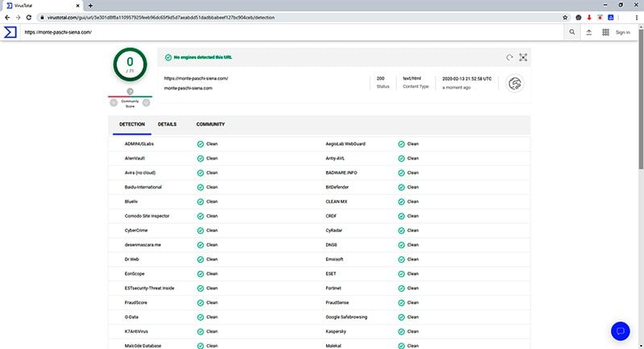Click the 'Avira (no cloud)' engine name

point(140,172)
